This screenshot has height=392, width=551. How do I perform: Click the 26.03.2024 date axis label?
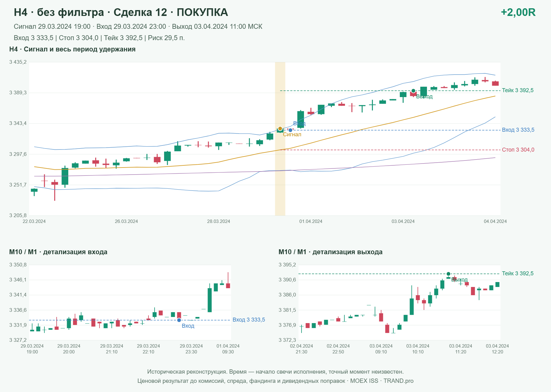(126, 221)
